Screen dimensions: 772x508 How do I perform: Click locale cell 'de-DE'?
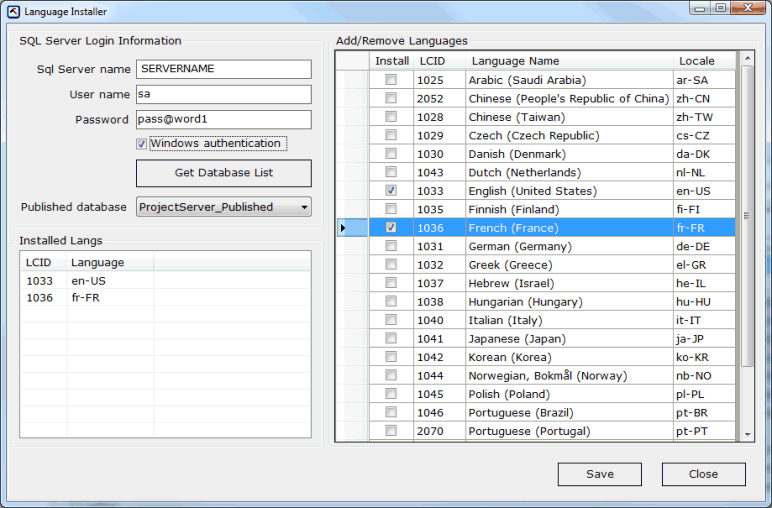click(704, 247)
